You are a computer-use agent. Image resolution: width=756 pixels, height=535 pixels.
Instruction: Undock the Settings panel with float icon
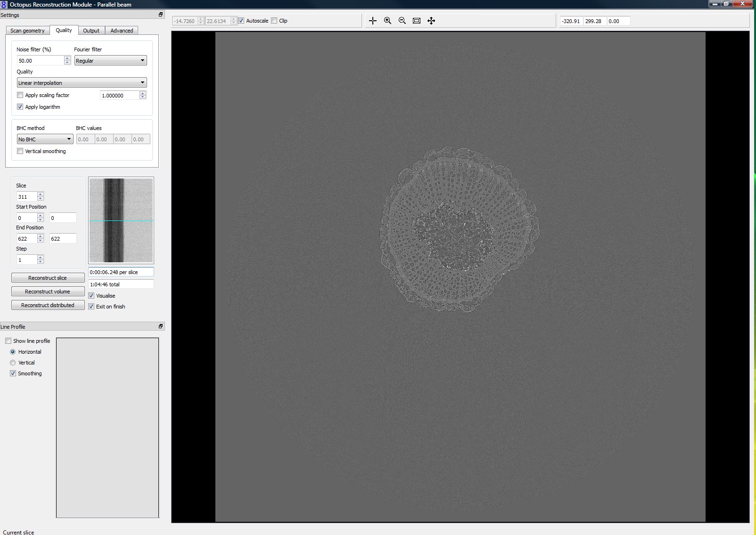click(x=161, y=15)
